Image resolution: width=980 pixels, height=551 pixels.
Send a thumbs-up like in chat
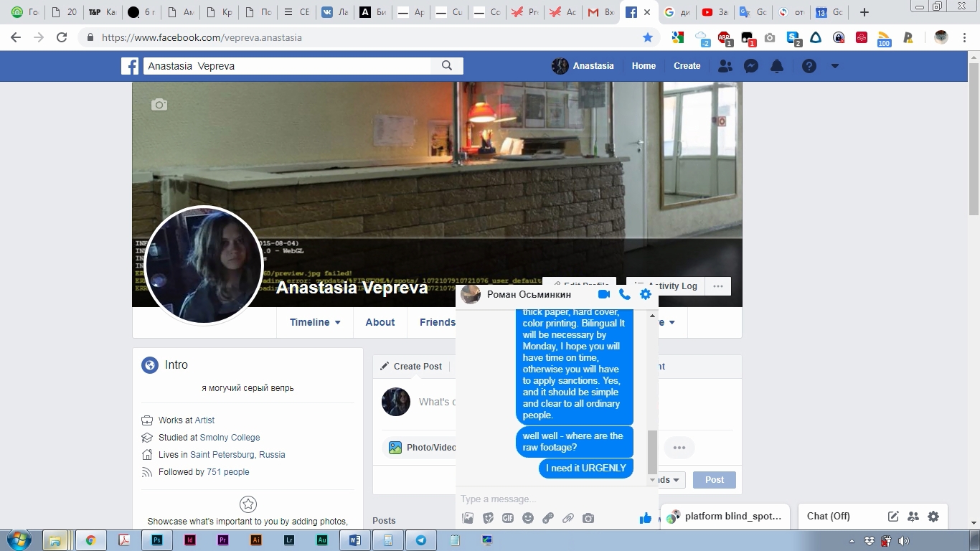646,518
